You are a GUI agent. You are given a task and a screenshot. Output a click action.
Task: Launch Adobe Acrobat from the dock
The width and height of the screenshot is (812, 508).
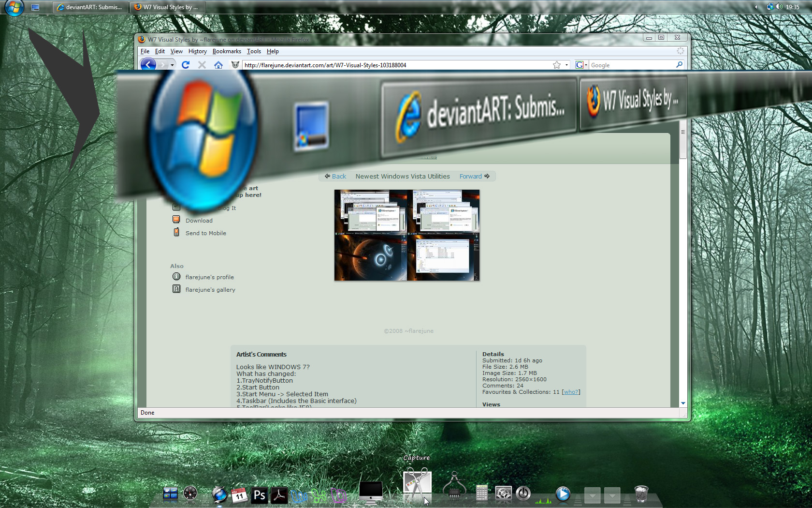[279, 495]
